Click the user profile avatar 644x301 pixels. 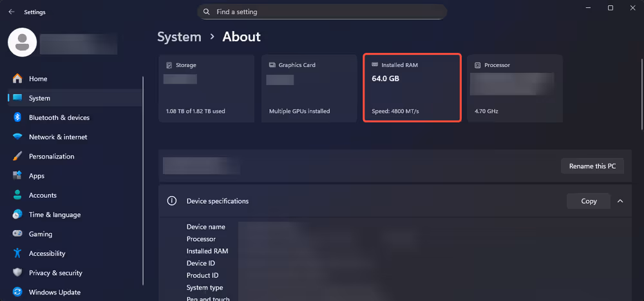coord(22,43)
